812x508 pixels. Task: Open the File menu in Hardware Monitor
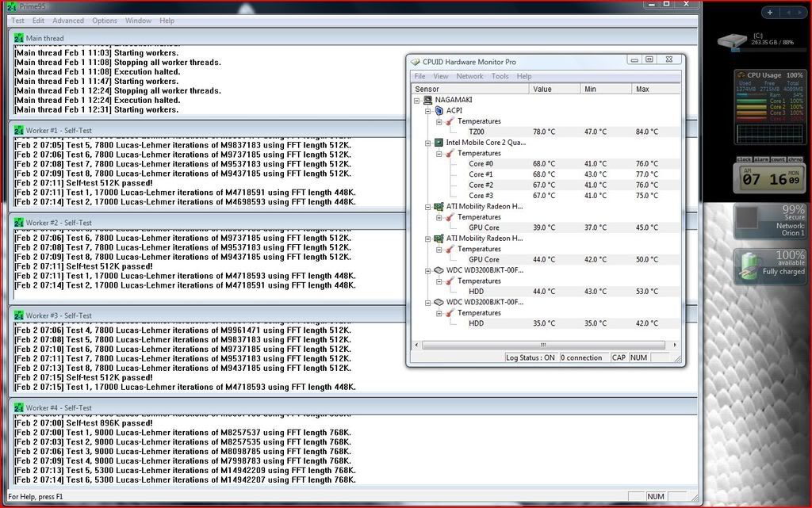coord(420,76)
